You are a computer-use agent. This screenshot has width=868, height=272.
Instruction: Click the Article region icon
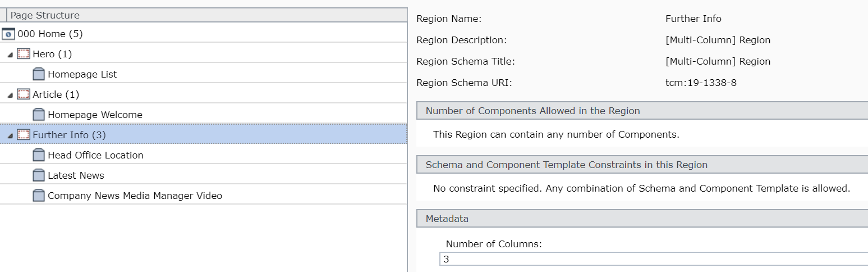pyautogui.click(x=23, y=94)
